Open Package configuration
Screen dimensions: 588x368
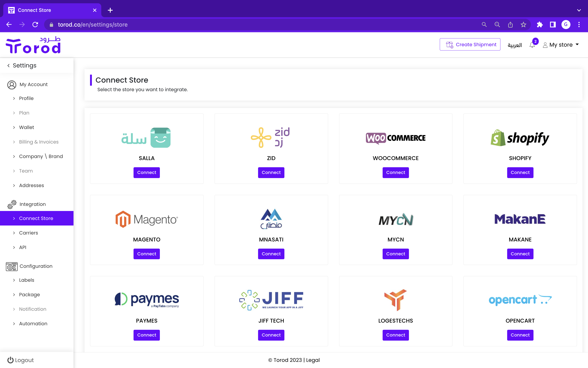tap(29, 294)
